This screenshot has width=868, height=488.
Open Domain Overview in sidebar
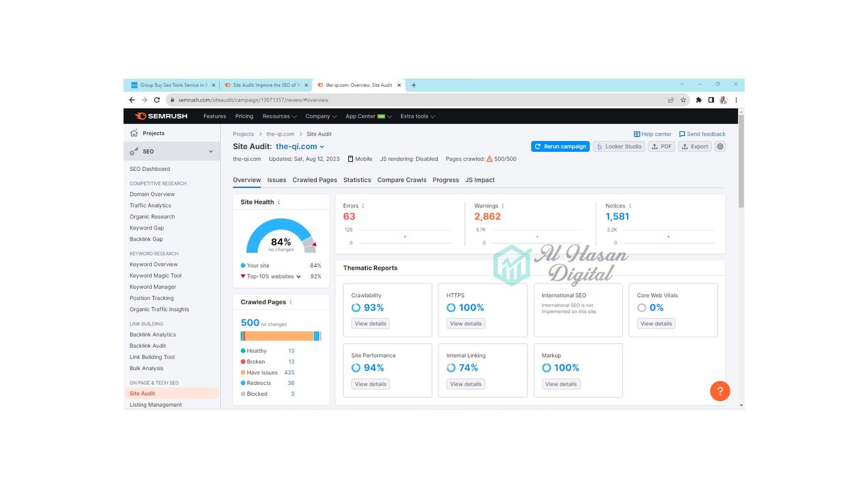point(152,194)
